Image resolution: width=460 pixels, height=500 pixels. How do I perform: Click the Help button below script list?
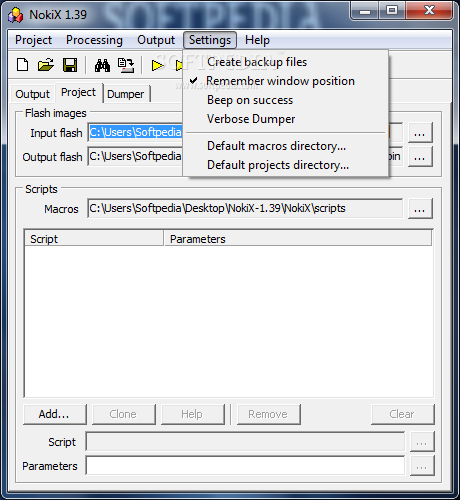[193, 414]
